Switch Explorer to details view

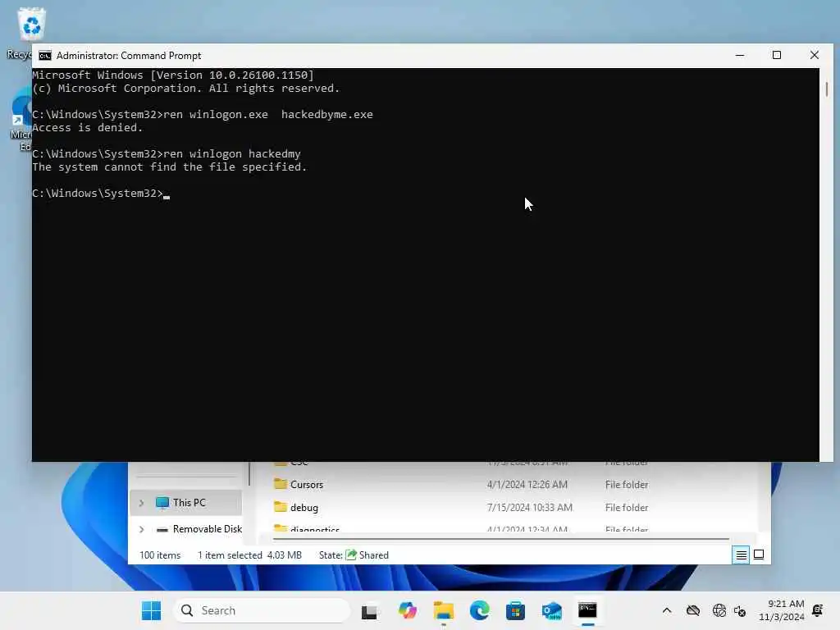click(x=741, y=555)
